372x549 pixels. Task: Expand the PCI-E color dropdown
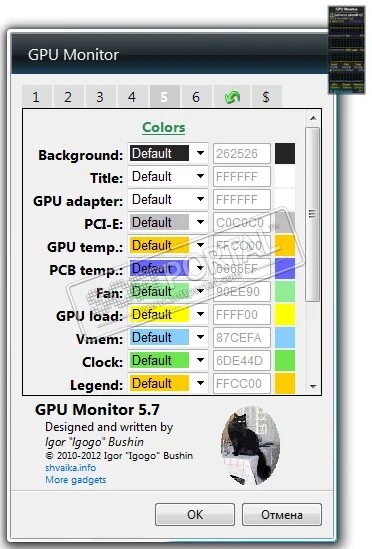pyautogui.click(x=168, y=222)
